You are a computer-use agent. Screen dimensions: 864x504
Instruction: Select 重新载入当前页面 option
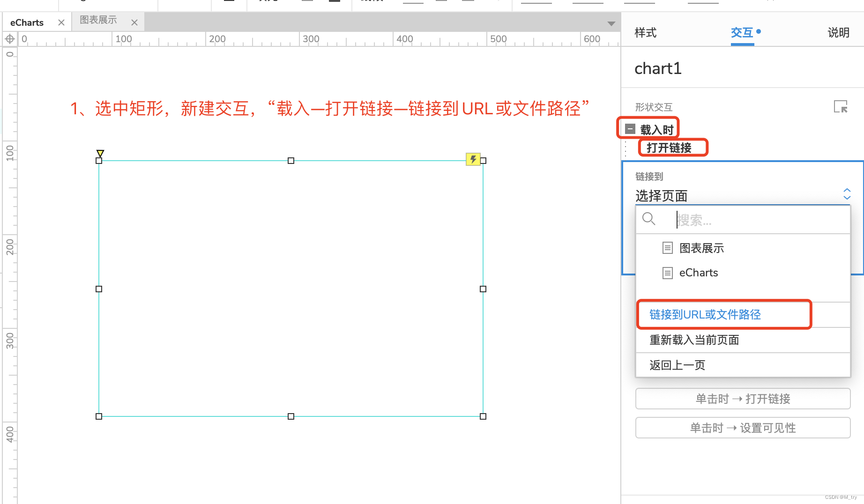743,340
